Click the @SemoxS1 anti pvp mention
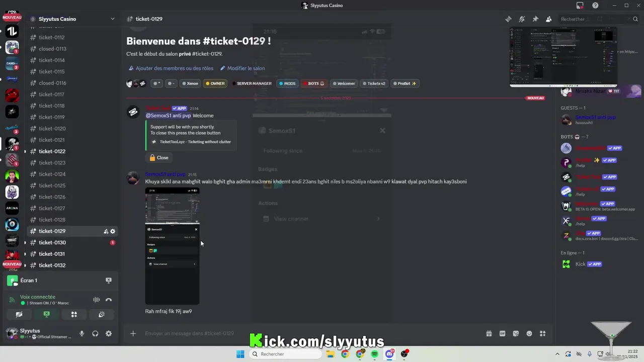 point(168,116)
